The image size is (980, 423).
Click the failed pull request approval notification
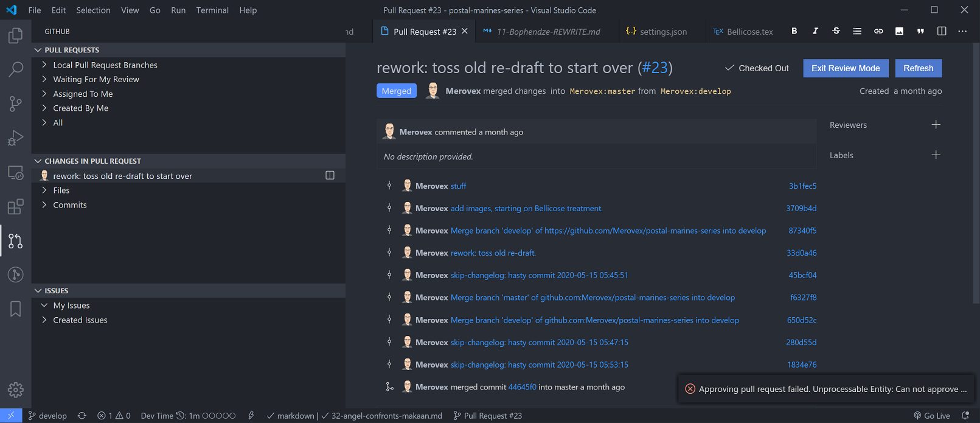(824, 388)
